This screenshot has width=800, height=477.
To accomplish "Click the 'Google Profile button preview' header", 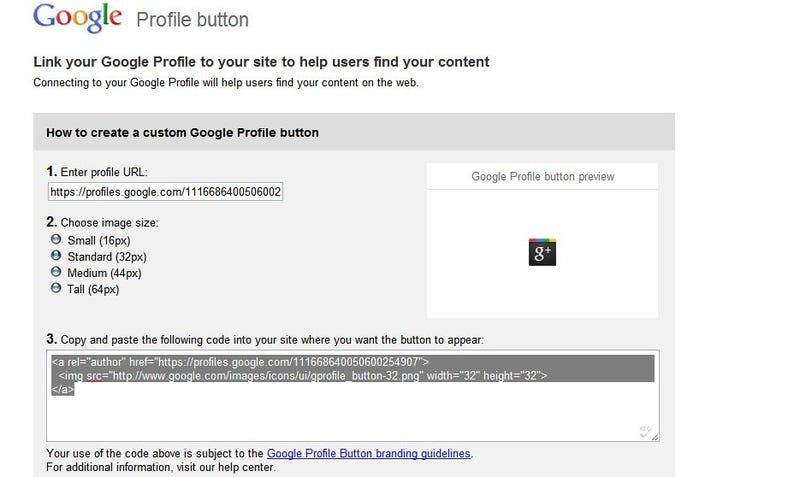I will click(x=542, y=177).
